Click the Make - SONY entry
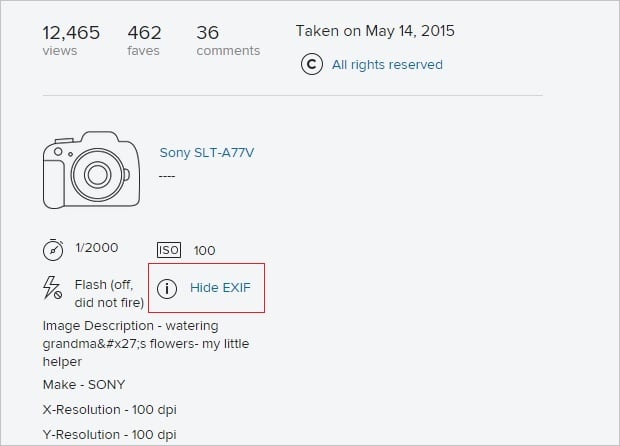 click(84, 384)
